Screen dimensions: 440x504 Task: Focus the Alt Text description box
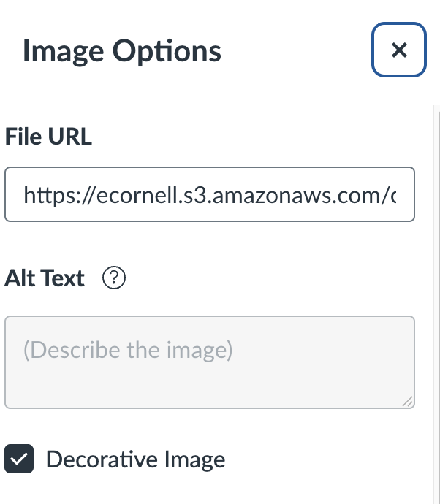point(209,362)
